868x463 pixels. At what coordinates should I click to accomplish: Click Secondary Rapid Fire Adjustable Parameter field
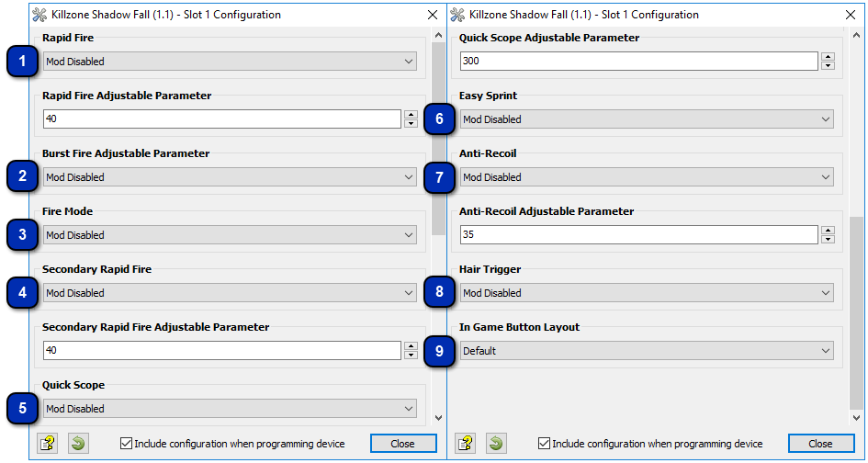click(x=222, y=351)
